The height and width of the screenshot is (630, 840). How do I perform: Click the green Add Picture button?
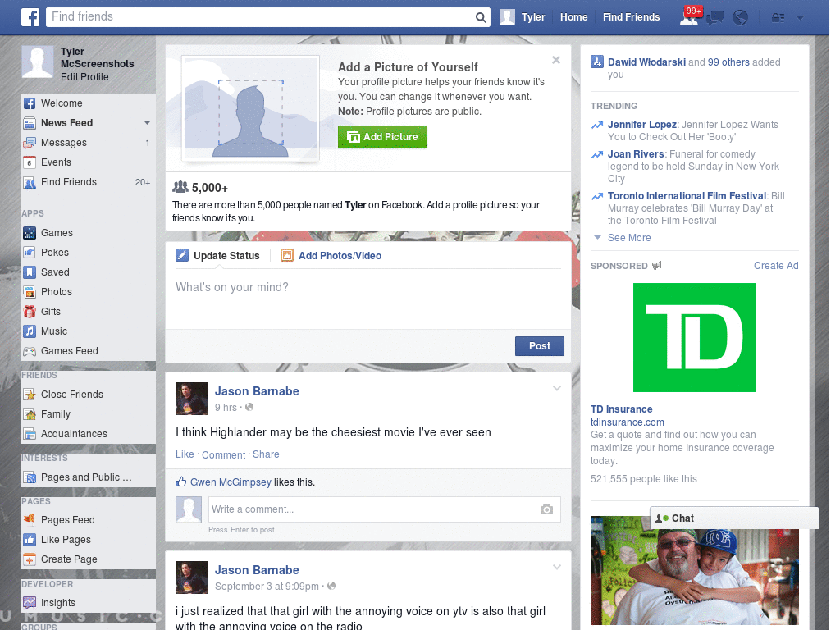382,137
